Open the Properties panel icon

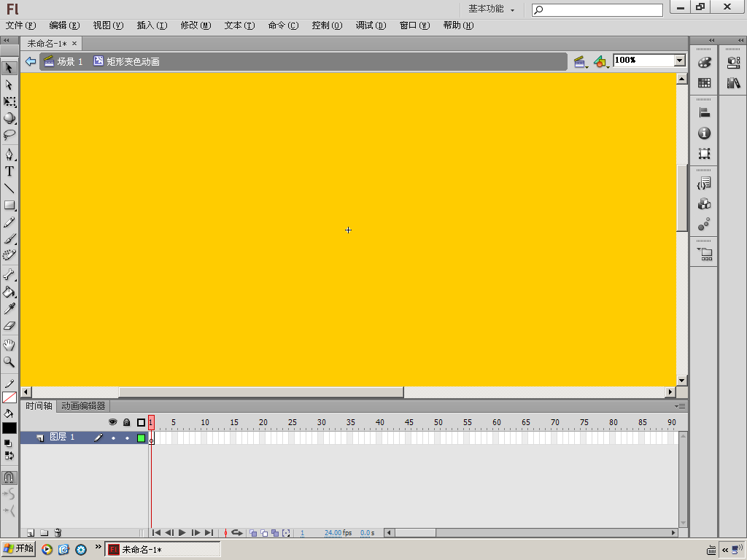coord(734,63)
